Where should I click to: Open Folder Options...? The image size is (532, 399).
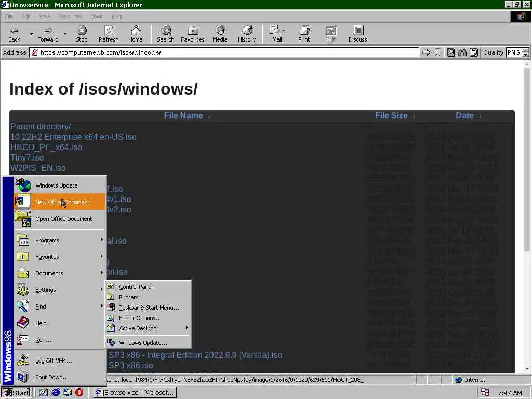148,318
